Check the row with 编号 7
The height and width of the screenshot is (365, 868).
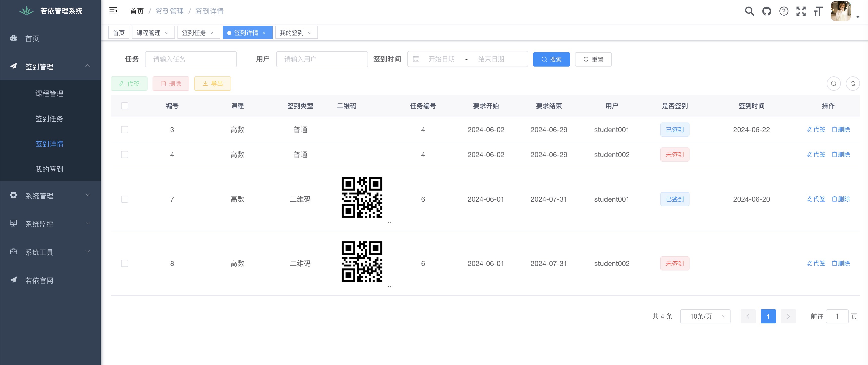(x=125, y=199)
